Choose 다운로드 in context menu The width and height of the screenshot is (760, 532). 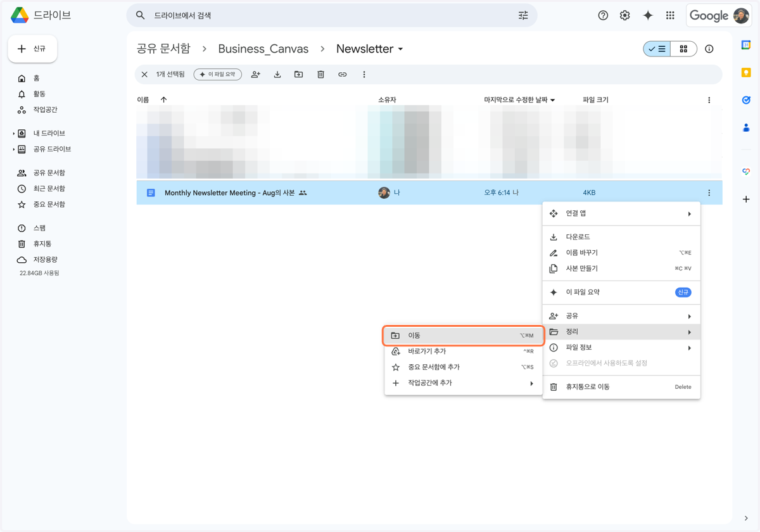(621, 237)
